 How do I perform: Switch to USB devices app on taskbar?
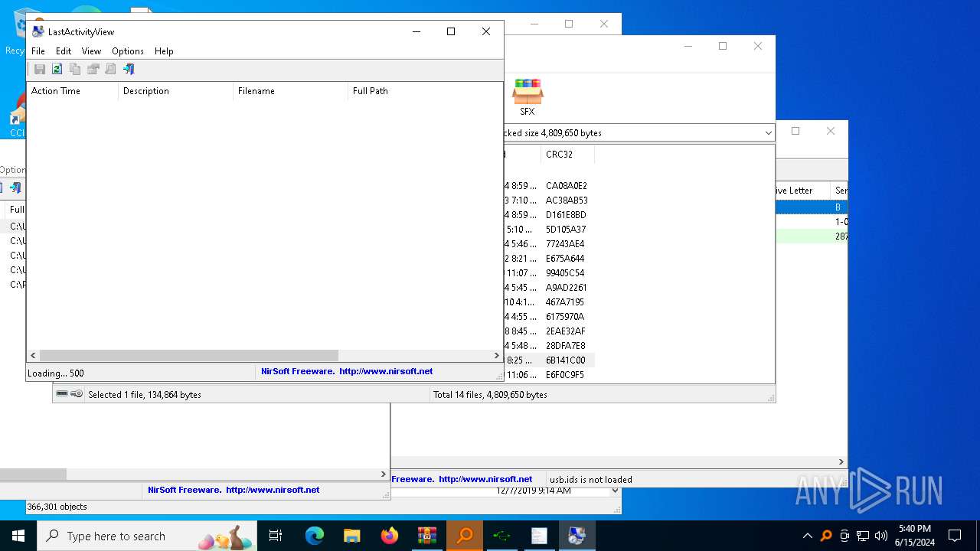(502, 536)
